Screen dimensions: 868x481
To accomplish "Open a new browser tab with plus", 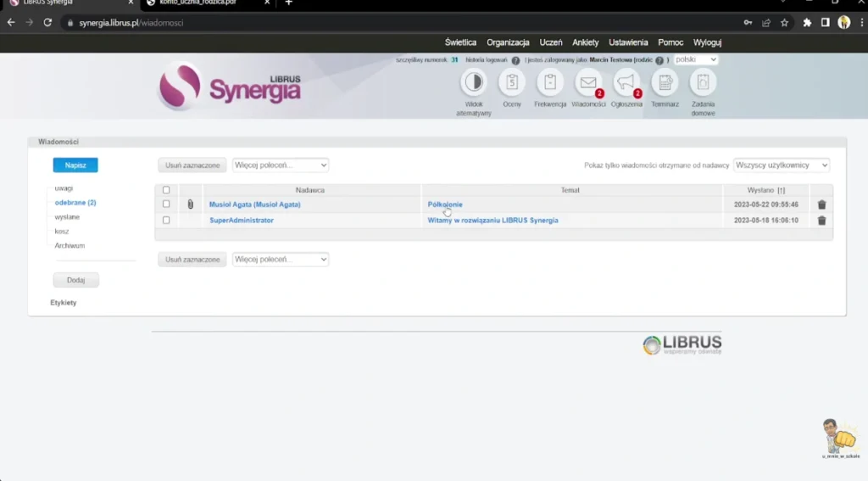I will [288, 3].
